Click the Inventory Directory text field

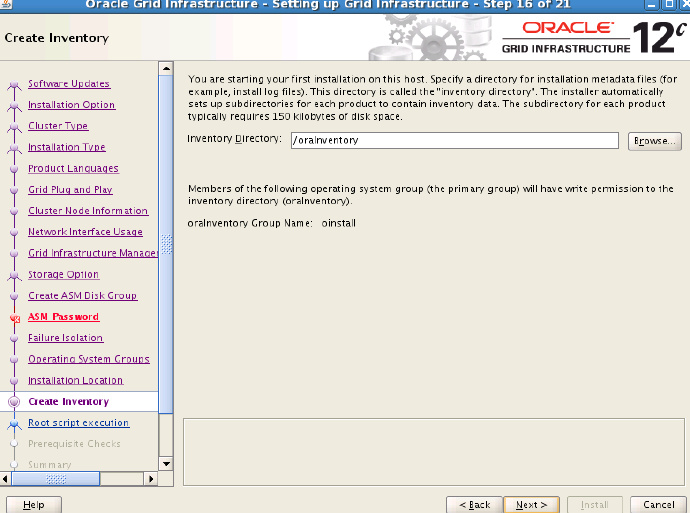pyautogui.click(x=455, y=141)
